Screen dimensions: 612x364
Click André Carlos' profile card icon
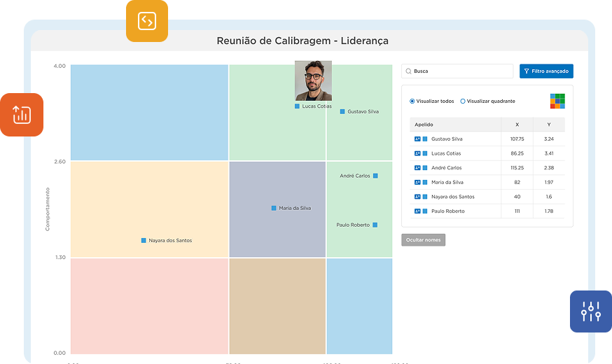[417, 168]
